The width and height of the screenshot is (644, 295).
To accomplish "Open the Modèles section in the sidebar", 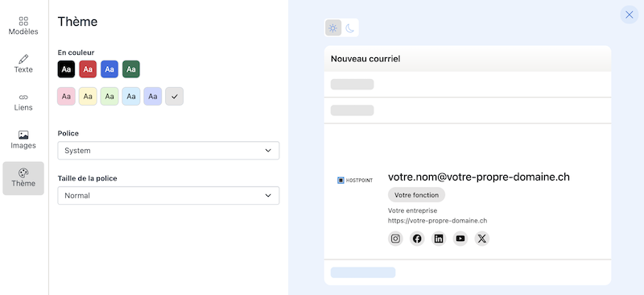I will coord(23,27).
